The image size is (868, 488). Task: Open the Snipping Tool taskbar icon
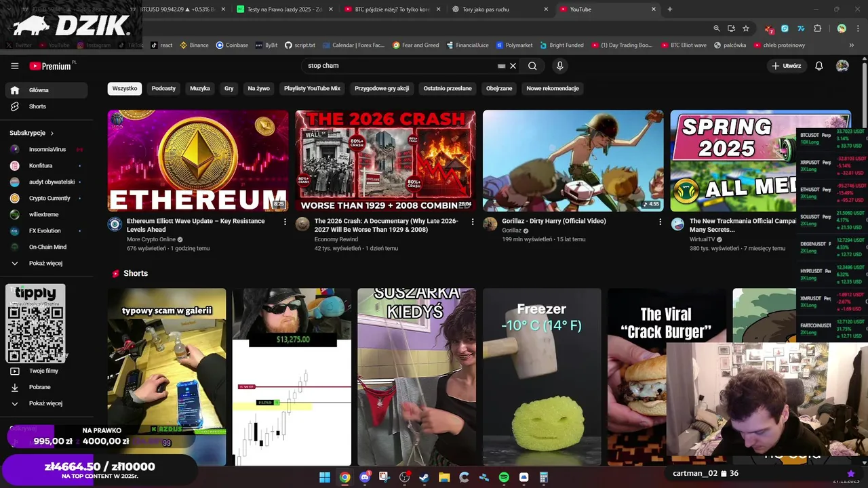tap(384, 477)
